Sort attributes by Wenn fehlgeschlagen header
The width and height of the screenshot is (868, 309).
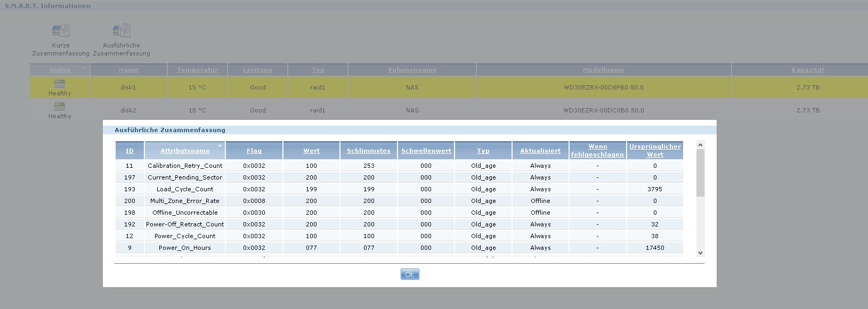pyautogui.click(x=597, y=150)
